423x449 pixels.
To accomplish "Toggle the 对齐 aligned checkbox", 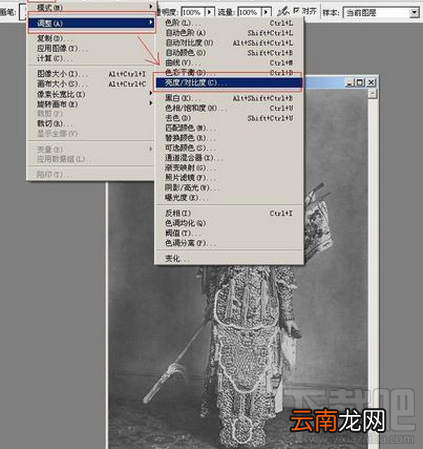I will (x=296, y=11).
